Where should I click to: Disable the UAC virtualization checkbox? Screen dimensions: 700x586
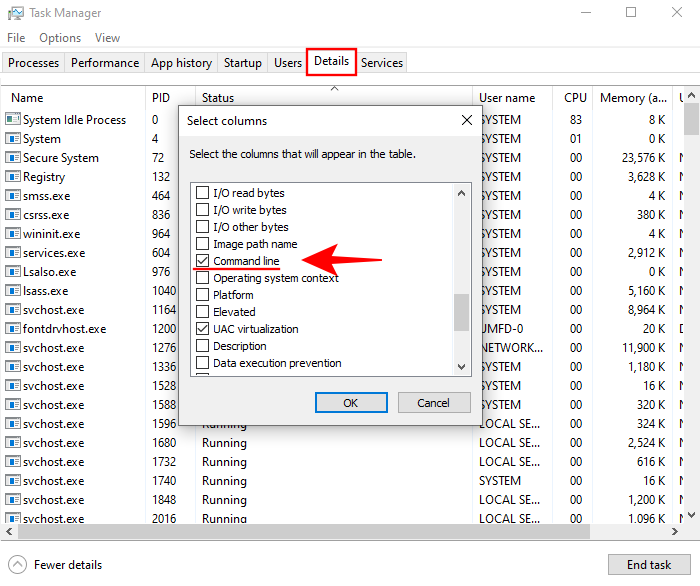pyautogui.click(x=203, y=329)
